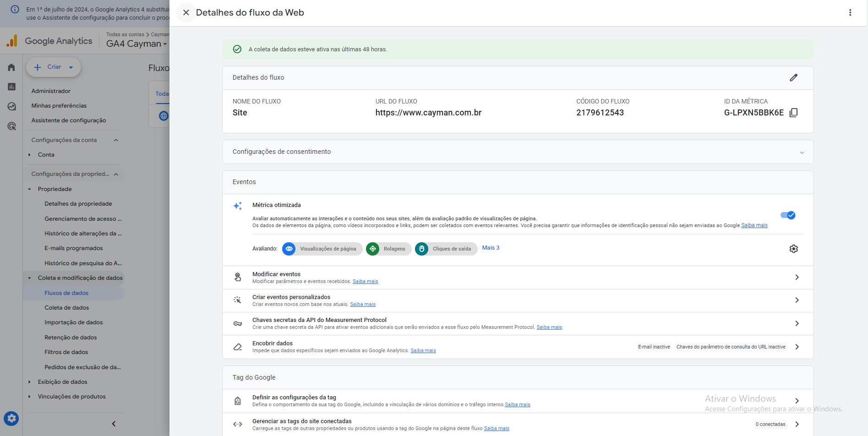
Task: Click Measurement Protocol row chevron arrow
Action: tap(797, 323)
